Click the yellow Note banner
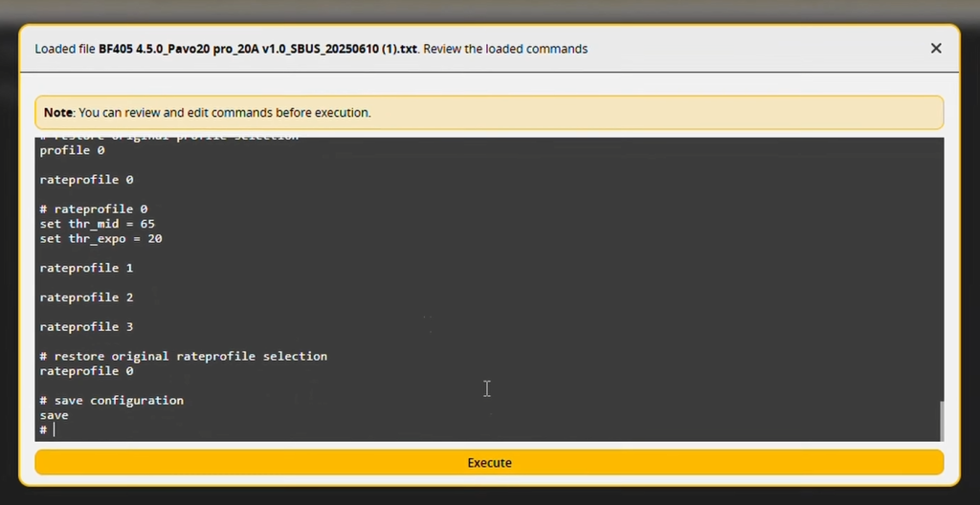The width and height of the screenshot is (980, 505). click(x=489, y=113)
